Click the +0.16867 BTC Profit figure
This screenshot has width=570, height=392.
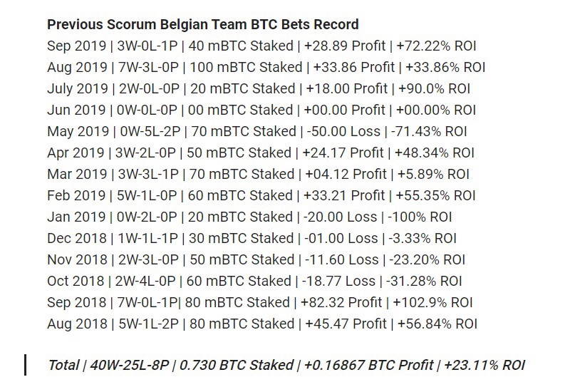click(x=368, y=365)
